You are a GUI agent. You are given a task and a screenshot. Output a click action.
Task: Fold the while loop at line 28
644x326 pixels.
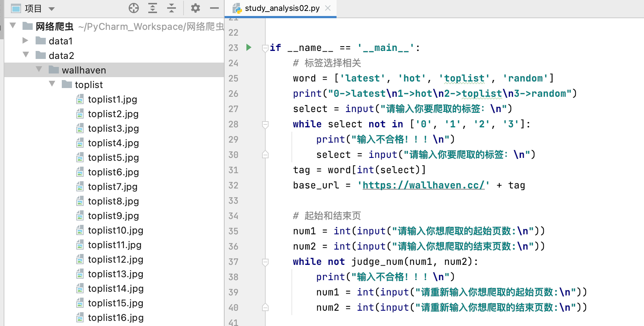pos(265,124)
